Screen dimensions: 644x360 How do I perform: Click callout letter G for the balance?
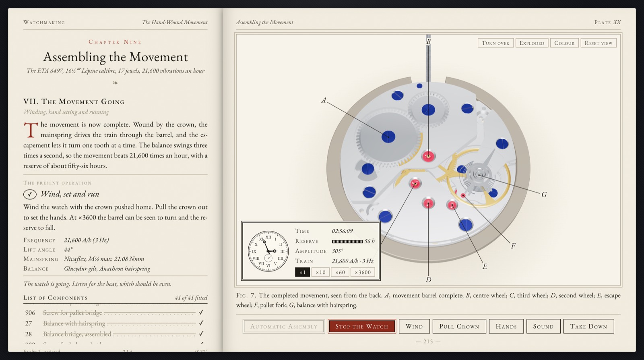click(x=544, y=194)
